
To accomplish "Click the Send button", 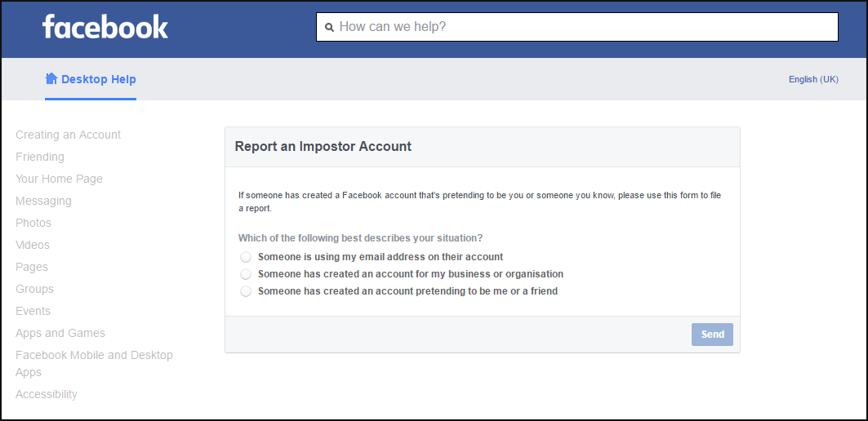I will [712, 335].
